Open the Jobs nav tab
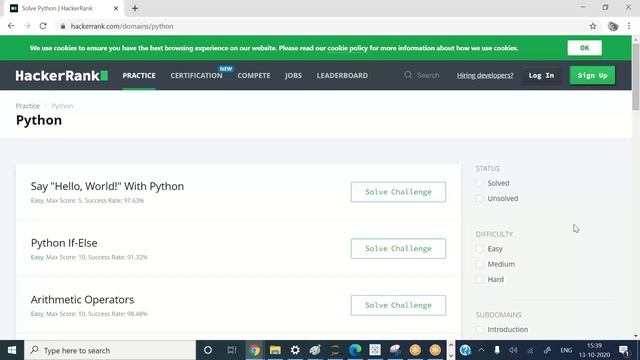 coord(293,76)
